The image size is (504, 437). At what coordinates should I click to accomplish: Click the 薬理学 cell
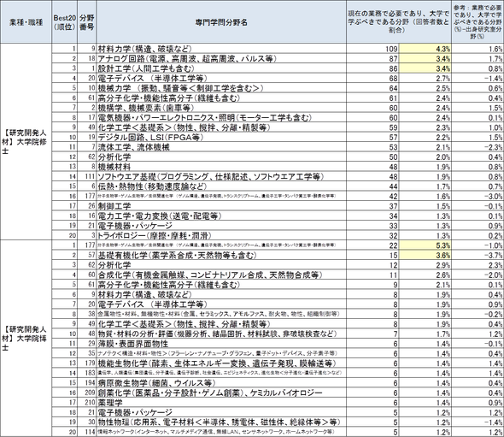pyautogui.click(x=221, y=403)
